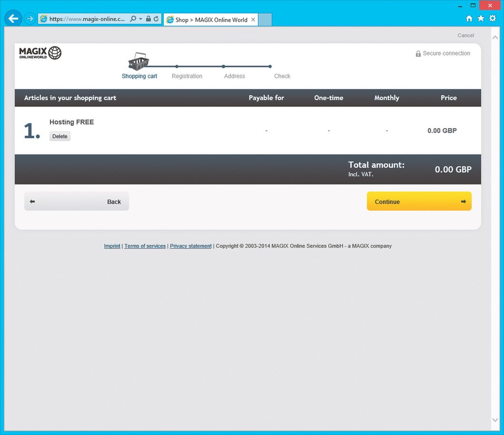Screen dimensions: 504x435
Task: Open the Terms of services link
Action: 145,246
